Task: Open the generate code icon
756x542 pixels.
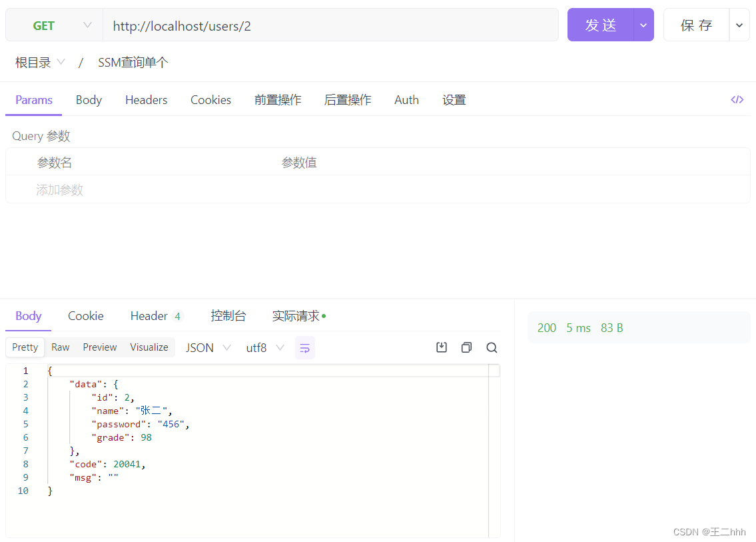Action: click(x=737, y=100)
